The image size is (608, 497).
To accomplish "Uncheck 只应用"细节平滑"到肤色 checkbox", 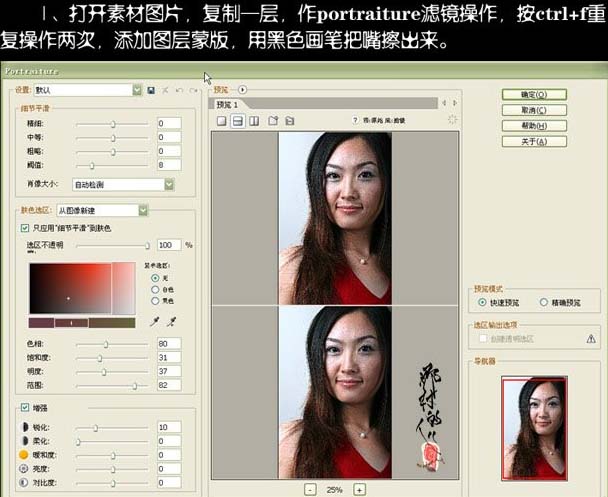I will (x=25, y=228).
